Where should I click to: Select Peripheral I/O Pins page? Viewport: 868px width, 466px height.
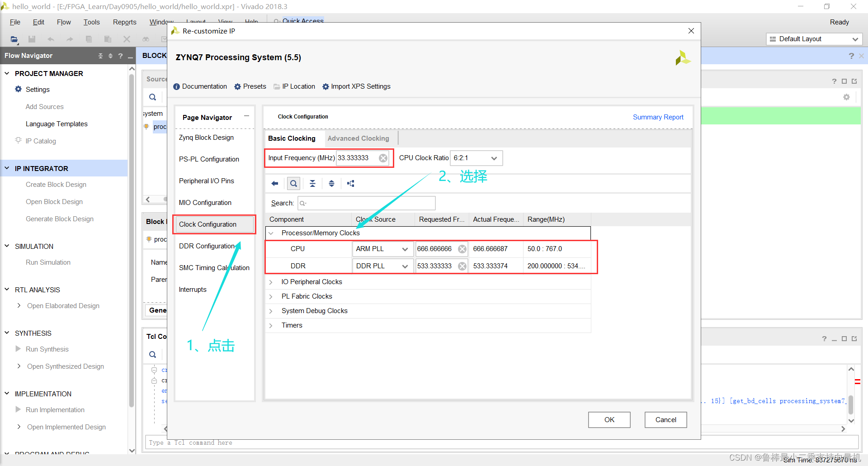click(207, 181)
